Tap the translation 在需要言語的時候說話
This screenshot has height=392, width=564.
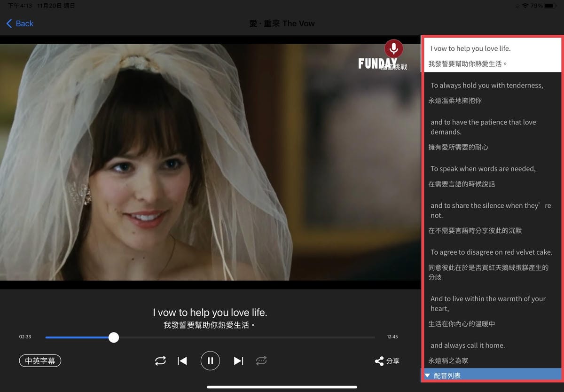point(461,184)
